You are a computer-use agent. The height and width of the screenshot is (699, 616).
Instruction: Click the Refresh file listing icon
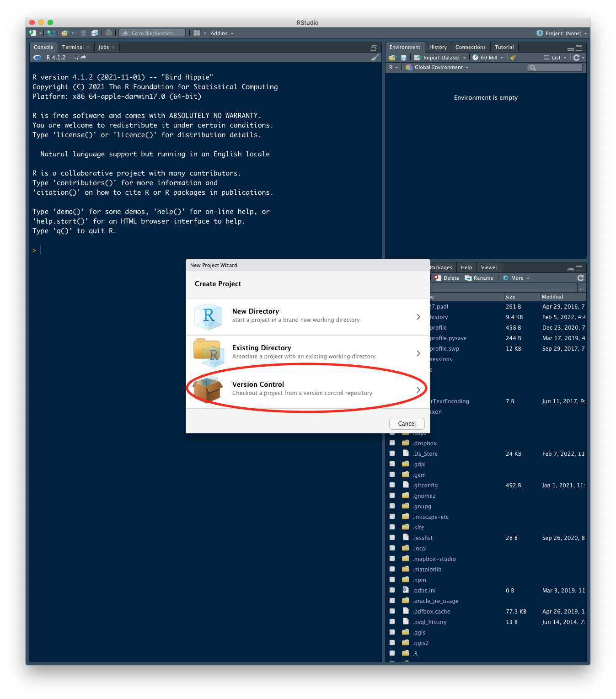(580, 278)
